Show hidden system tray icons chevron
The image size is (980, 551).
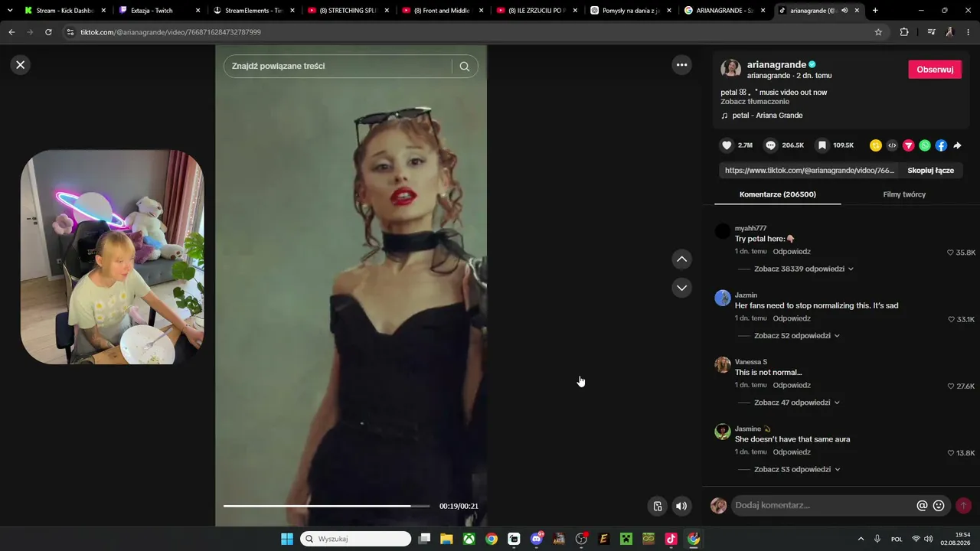[x=861, y=539]
